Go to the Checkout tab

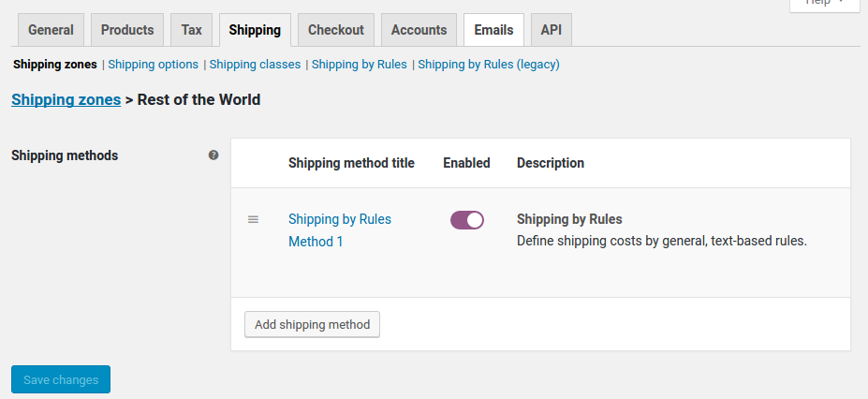point(336,30)
